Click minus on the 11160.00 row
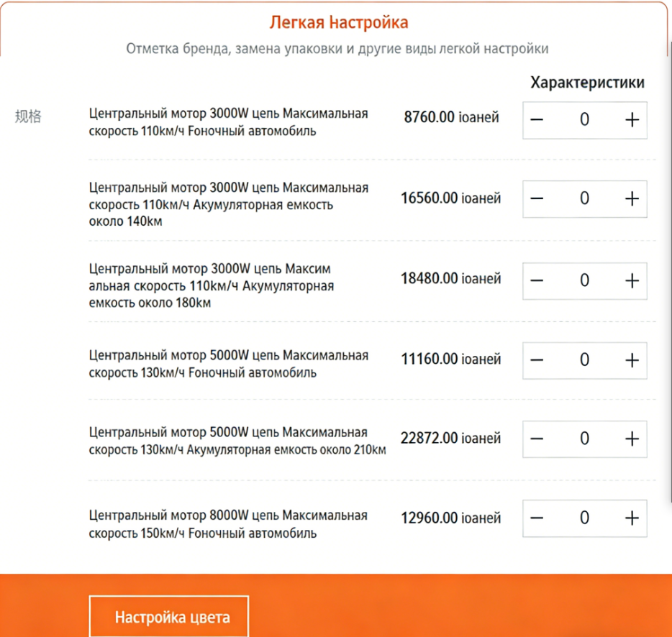672x637 pixels. point(537,359)
